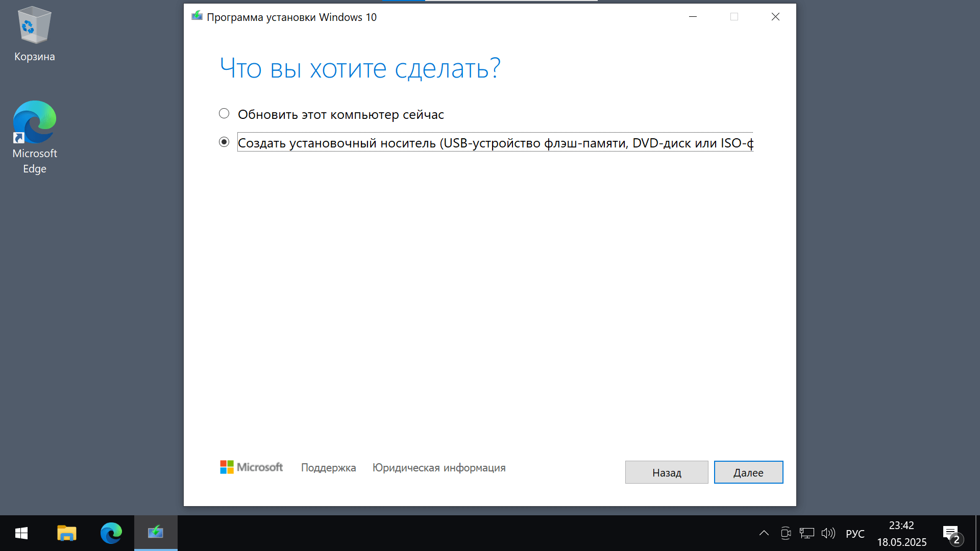Open the Корзина desktop icon
This screenshot has height=551, width=980.
(x=34, y=35)
